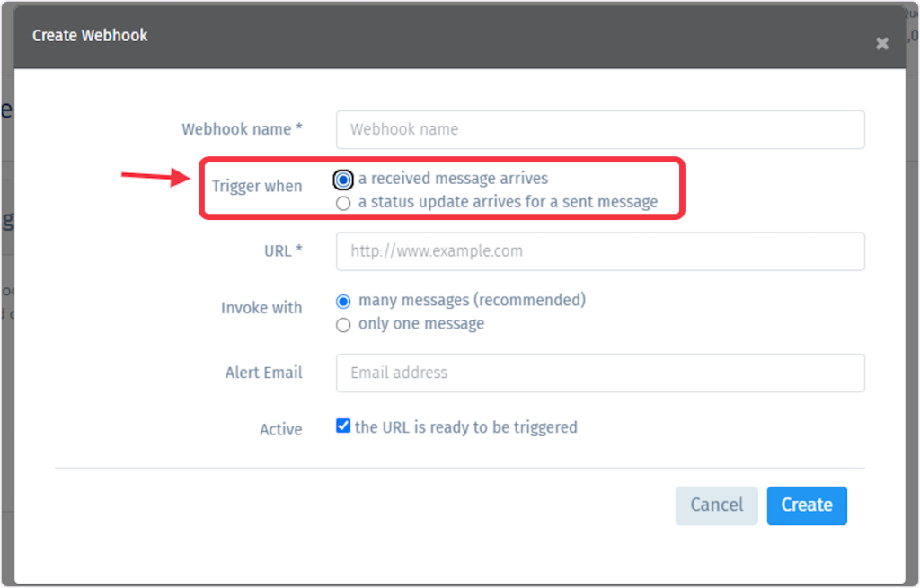920x588 pixels.
Task: Focus the URL text field
Action: coord(599,251)
